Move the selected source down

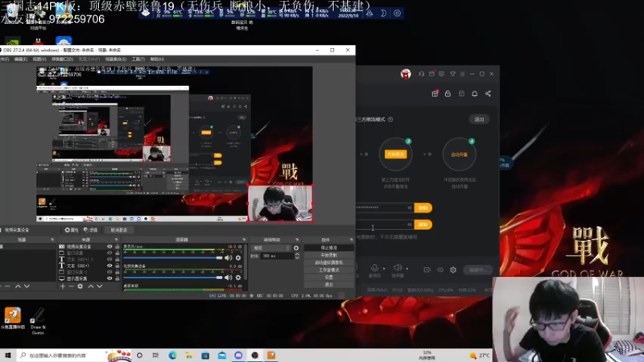tap(99, 286)
